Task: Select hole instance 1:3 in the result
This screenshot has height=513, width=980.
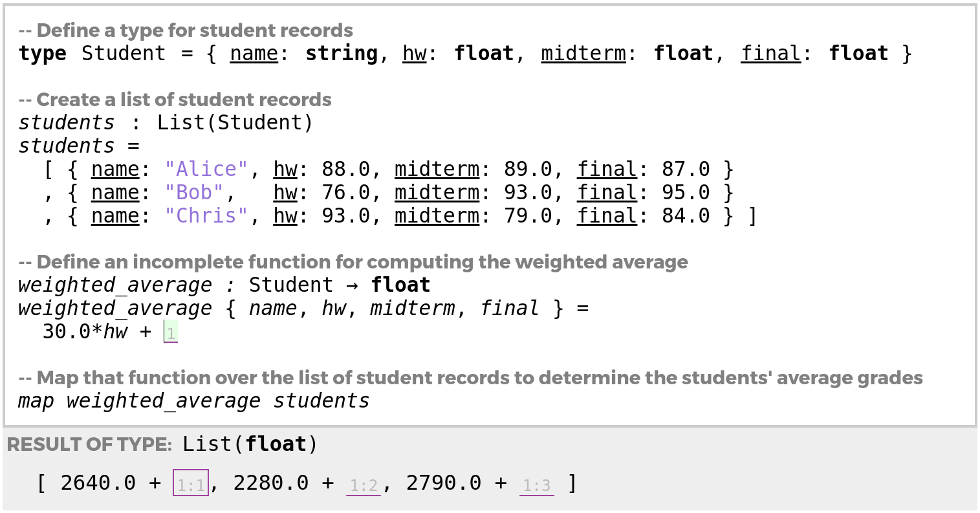Action: 536,485
